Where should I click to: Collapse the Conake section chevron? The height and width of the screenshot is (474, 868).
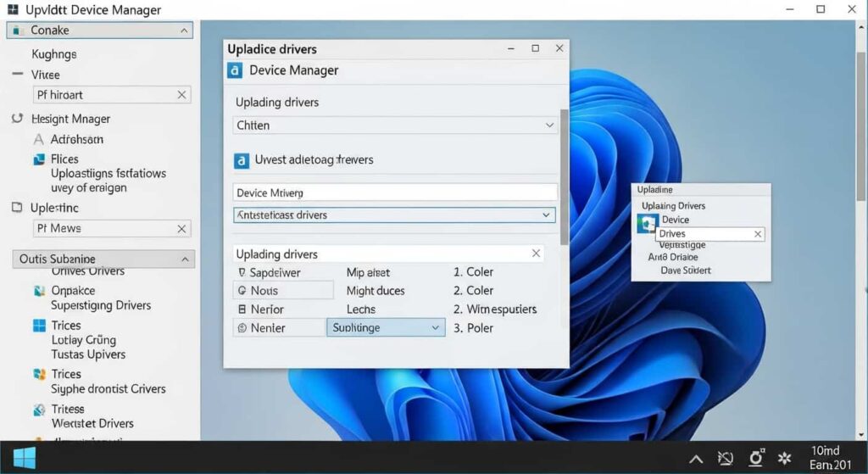184,31
